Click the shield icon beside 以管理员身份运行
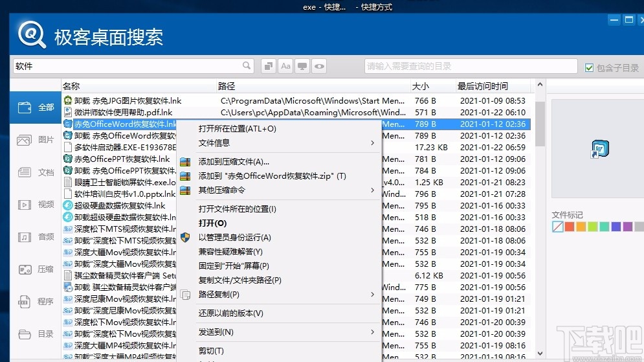 pos(185,238)
